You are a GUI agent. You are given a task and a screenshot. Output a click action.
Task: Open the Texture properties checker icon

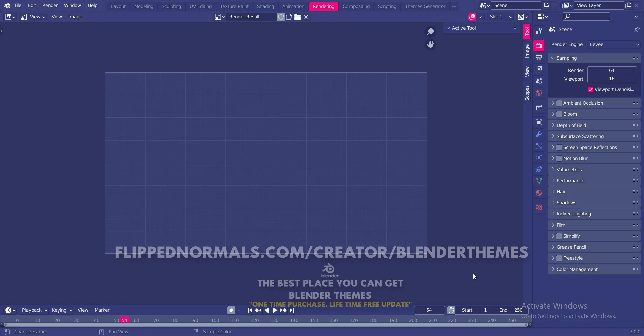point(539,207)
